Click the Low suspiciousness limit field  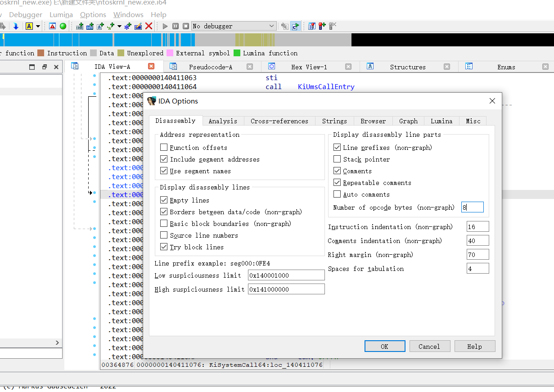click(x=286, y=275)
